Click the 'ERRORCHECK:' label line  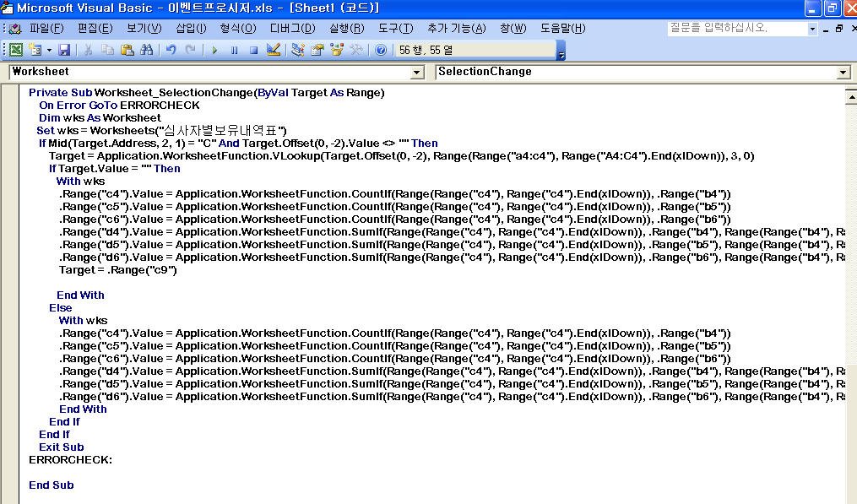point(71,460)
